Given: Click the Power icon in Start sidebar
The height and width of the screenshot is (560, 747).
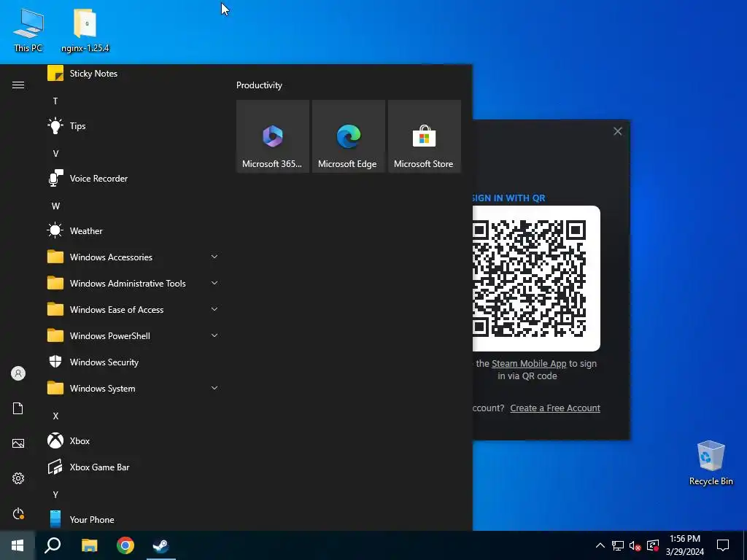Looking at the screenshot, I should [18, 513].
